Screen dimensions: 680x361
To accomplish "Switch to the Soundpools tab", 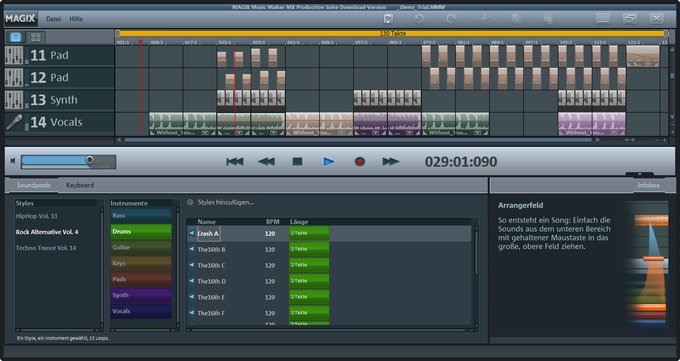I will (33, 185).
